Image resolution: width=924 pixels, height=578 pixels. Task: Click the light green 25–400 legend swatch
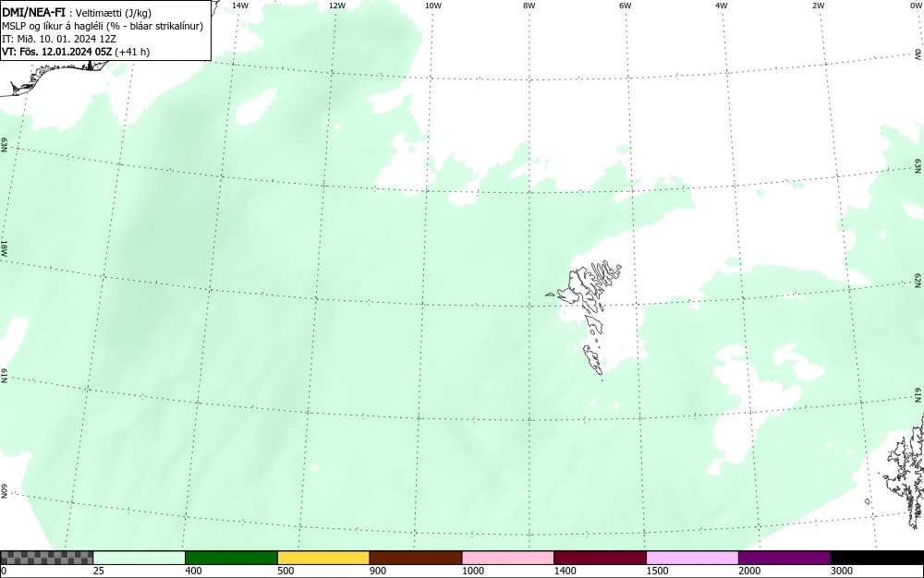click(139, 558)
